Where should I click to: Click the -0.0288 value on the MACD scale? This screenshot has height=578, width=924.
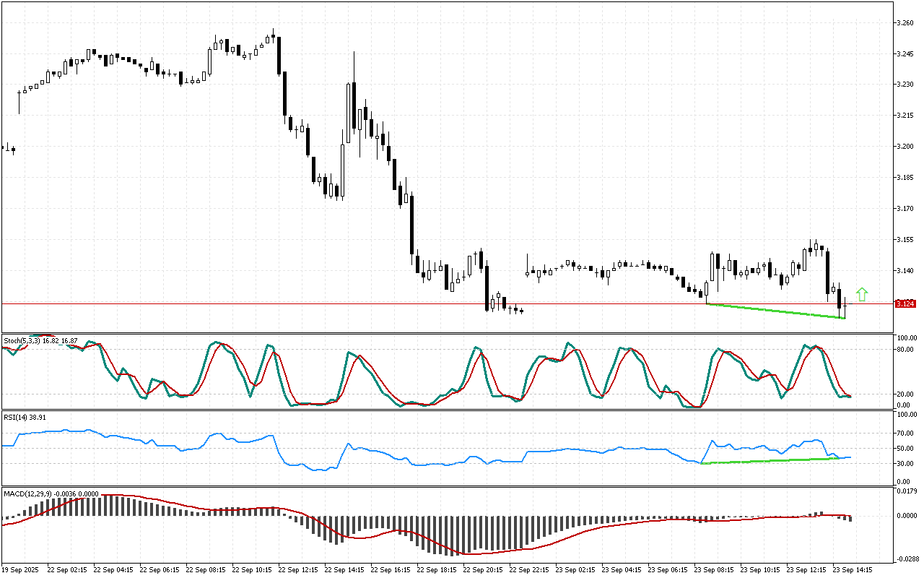(x=906, y=558)
